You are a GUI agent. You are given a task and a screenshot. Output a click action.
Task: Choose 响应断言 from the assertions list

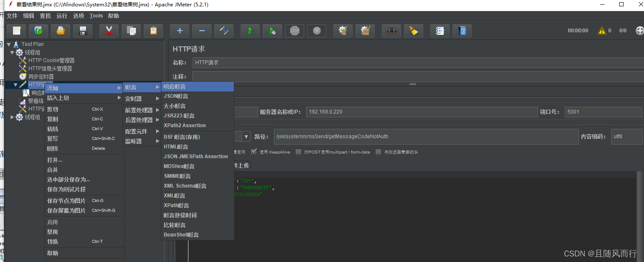click(x=198, y=86)
